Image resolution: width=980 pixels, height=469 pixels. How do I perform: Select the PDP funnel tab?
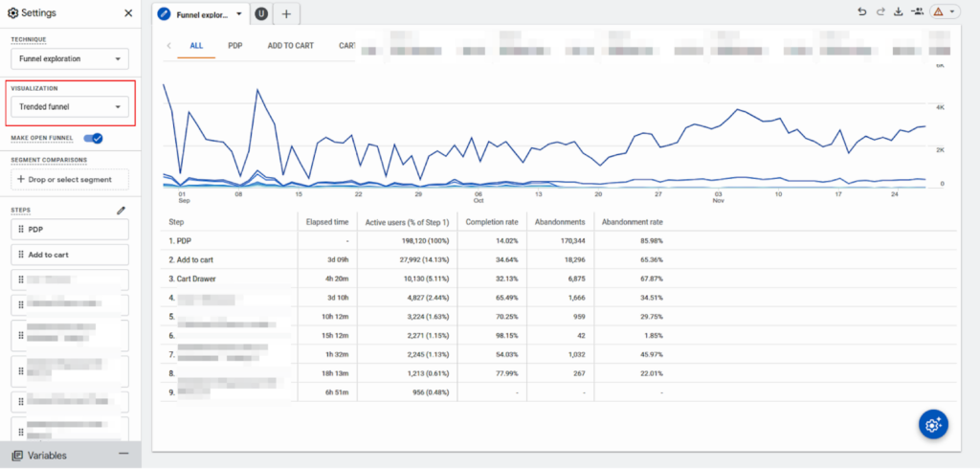pos(235,46)
